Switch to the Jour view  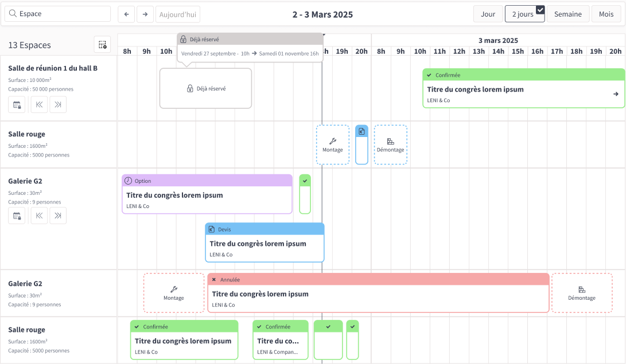pos(488,14)
